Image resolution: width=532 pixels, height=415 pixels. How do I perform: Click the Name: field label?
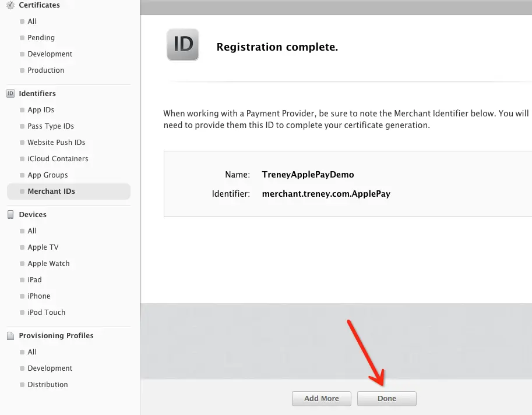[237, 175]
